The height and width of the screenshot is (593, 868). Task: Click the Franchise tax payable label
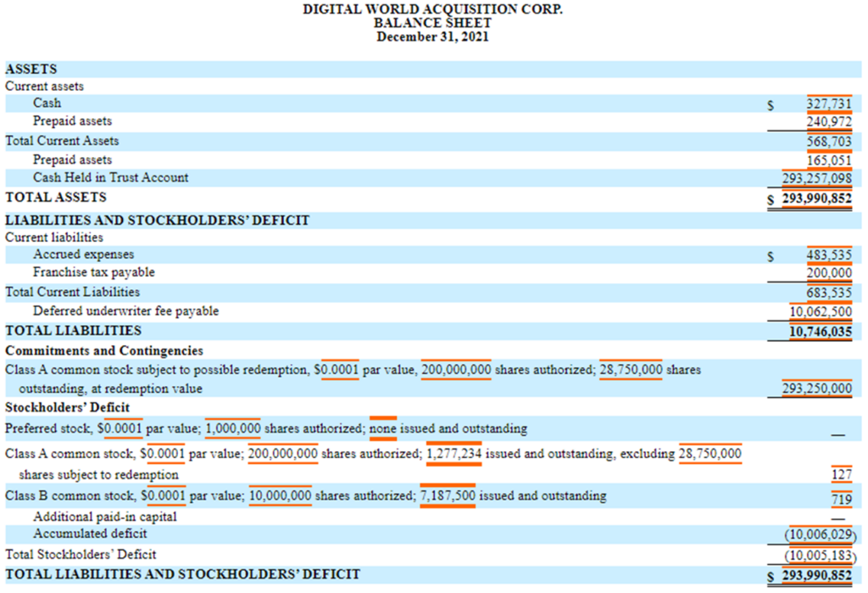[x=93, y=272]
